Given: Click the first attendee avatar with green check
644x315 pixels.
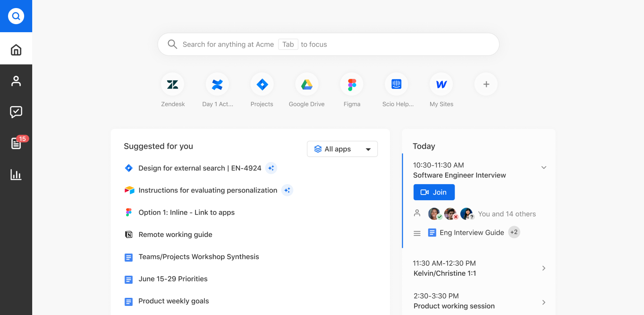Looking at the screenshot, I should 435,214.
